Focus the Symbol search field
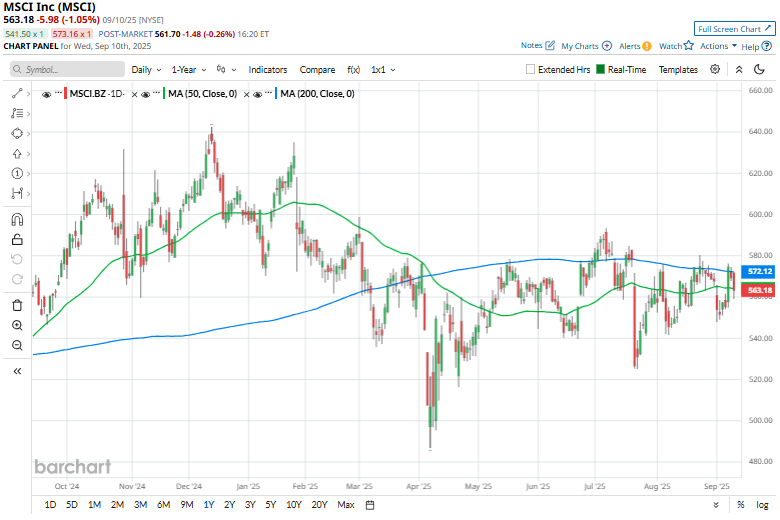Screen dimensions: 780x520 [67, 69]
